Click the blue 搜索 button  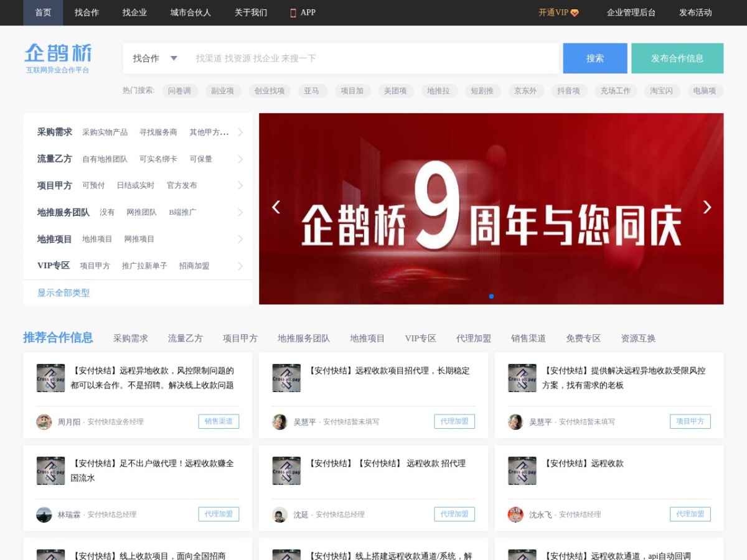pos(595,58)
